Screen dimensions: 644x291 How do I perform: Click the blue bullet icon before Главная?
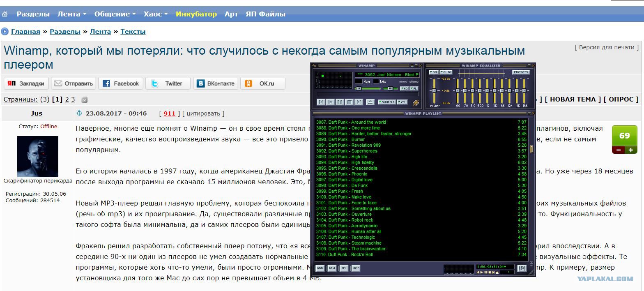(5, 32)
